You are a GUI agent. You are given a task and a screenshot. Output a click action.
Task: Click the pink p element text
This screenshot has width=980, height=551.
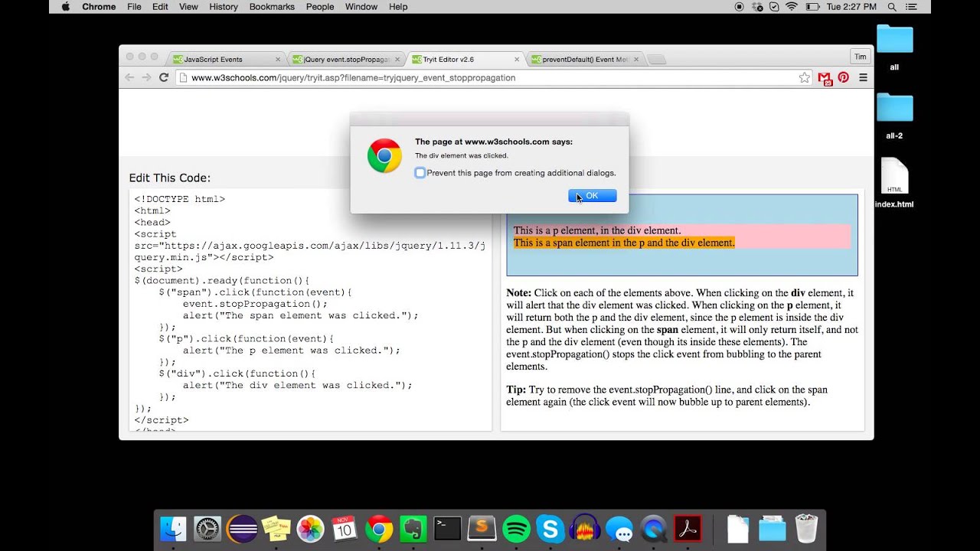click(x=597, y=230)
